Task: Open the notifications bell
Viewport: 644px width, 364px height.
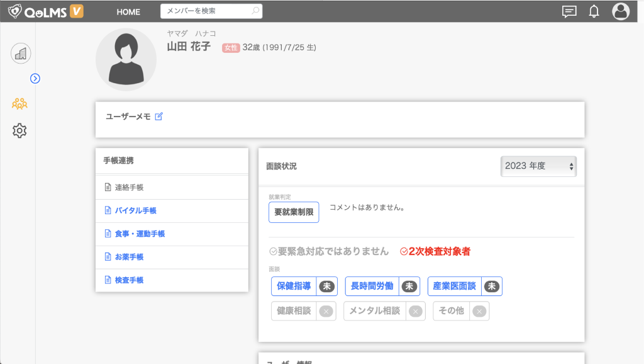Action: (594, 11)
